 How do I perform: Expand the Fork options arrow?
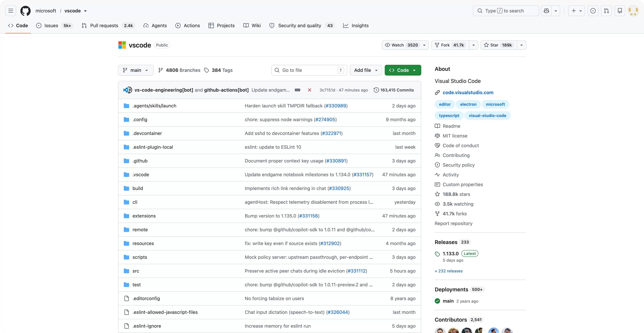473,45
